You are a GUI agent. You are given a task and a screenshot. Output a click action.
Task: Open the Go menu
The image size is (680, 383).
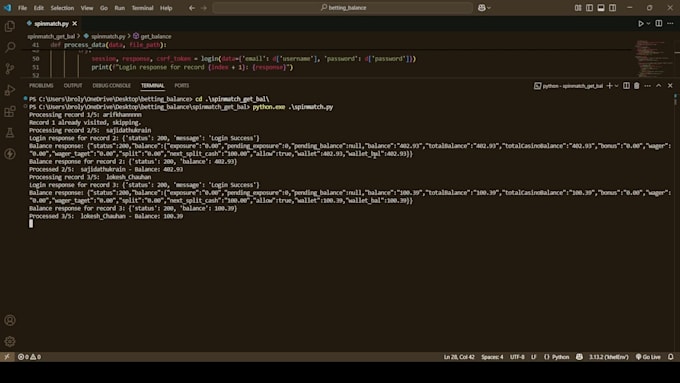tap(104, 8)
